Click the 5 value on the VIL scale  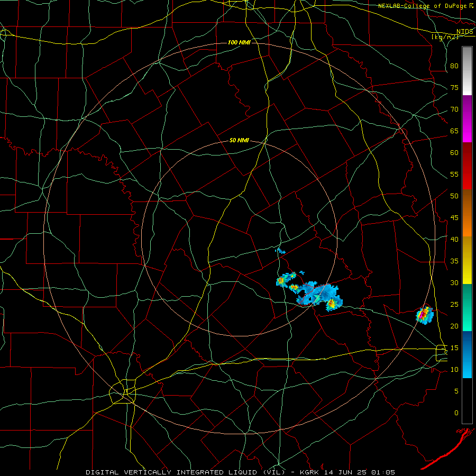[x=456, y=391]
